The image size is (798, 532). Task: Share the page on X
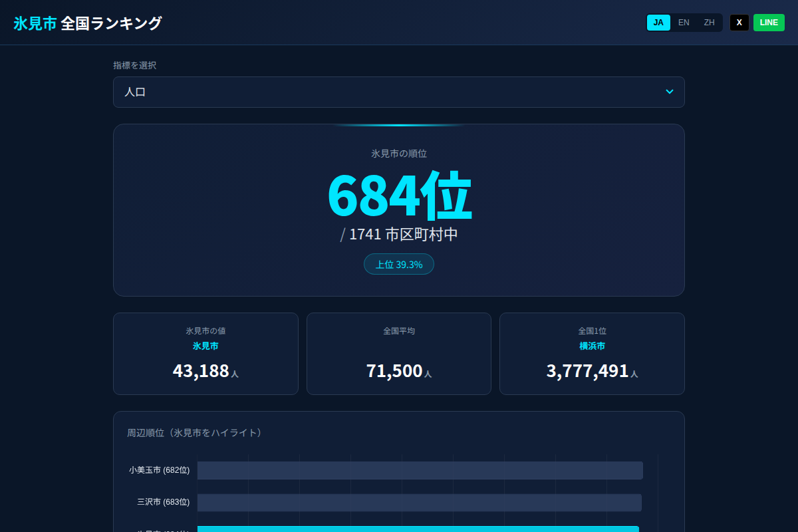(739, 22)
